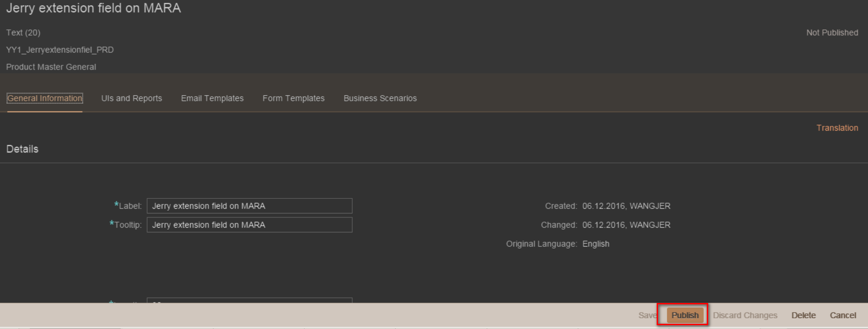The image size is (868, 329).
Task: Click into the Label input field
Action: point(250,206)
